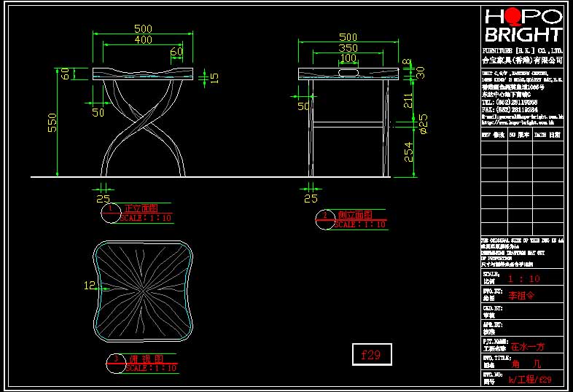This screenshot has width=573, height=392.
Task: Click the 12 dimension beside the plan view
Action: (x=90, y=286)
